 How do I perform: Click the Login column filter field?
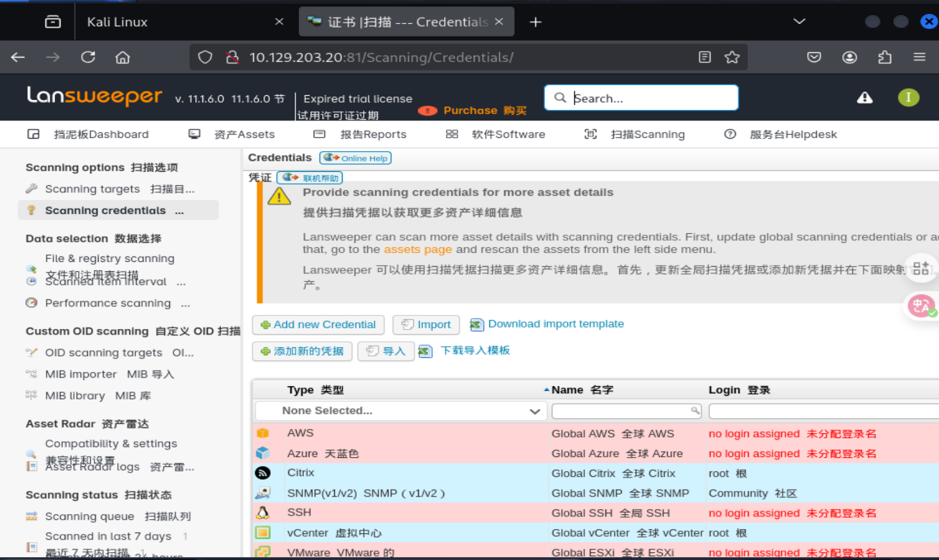point(823,411)
